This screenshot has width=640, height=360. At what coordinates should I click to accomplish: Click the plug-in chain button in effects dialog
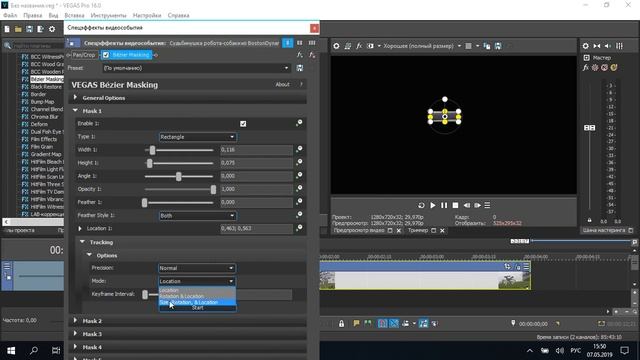pos(300,55)
